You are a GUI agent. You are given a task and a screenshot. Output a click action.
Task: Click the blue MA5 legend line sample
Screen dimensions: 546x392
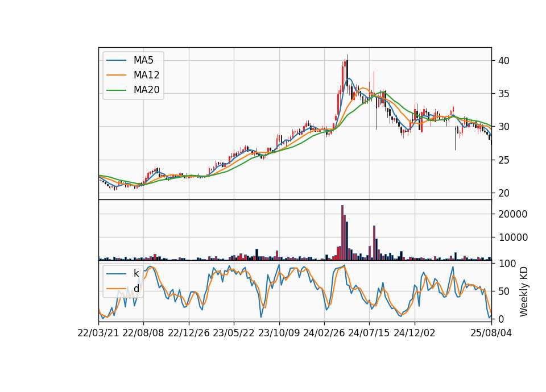tap(116, 61)
